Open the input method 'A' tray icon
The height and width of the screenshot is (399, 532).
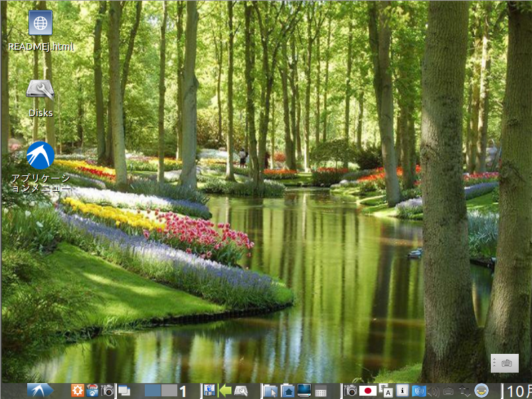point(387,391)
